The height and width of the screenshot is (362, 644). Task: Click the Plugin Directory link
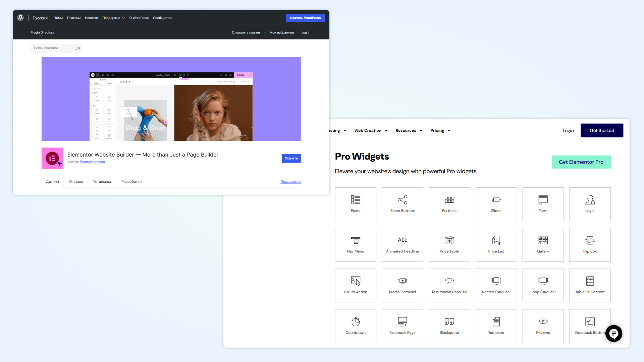tap(42, 33)
